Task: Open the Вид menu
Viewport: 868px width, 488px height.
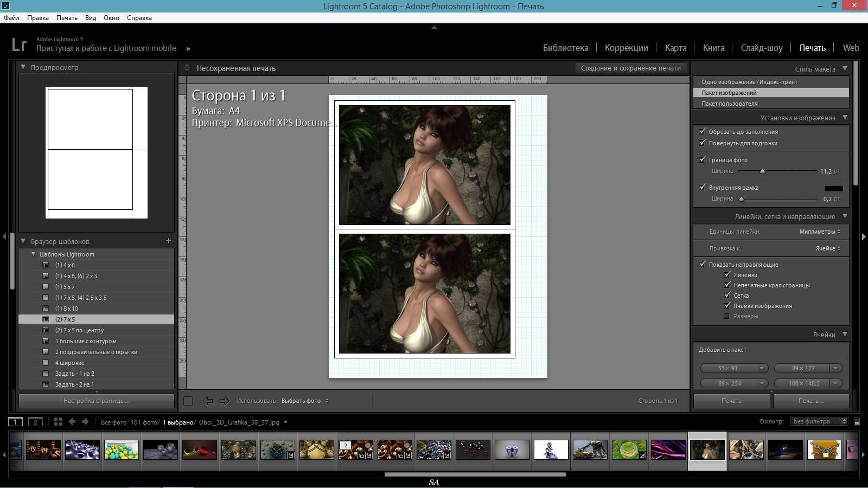Action: (x=91, y=18)
